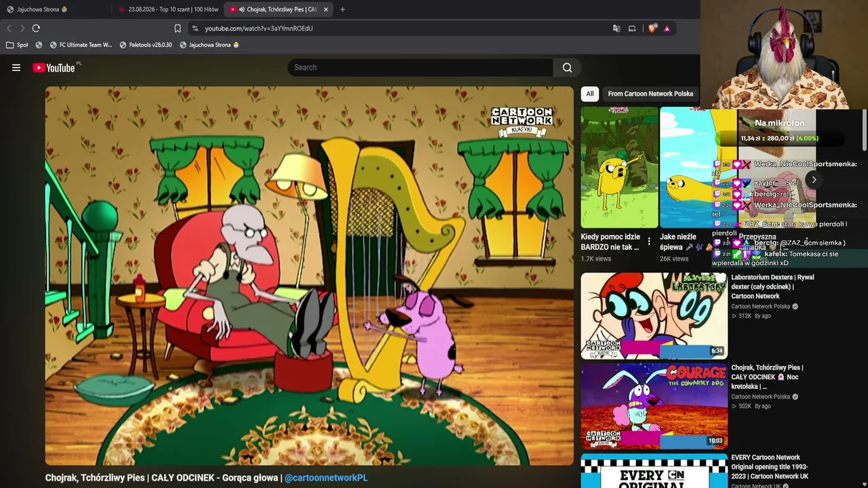
Task: Click the globe bookmark icon after Społ
Action: point(39,45)
